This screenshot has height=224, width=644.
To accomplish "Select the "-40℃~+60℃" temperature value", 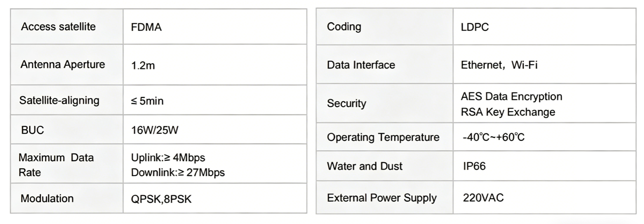I will (x=494, y=138).
